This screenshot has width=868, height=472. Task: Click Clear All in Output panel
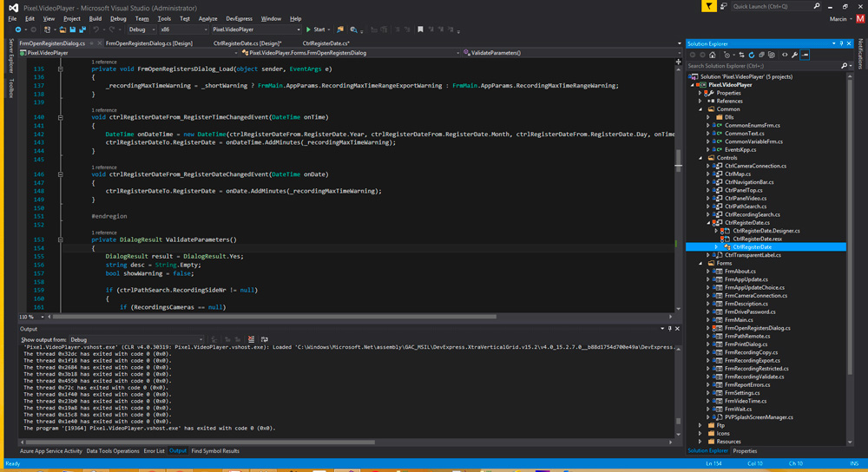click(x=252, y=340)
